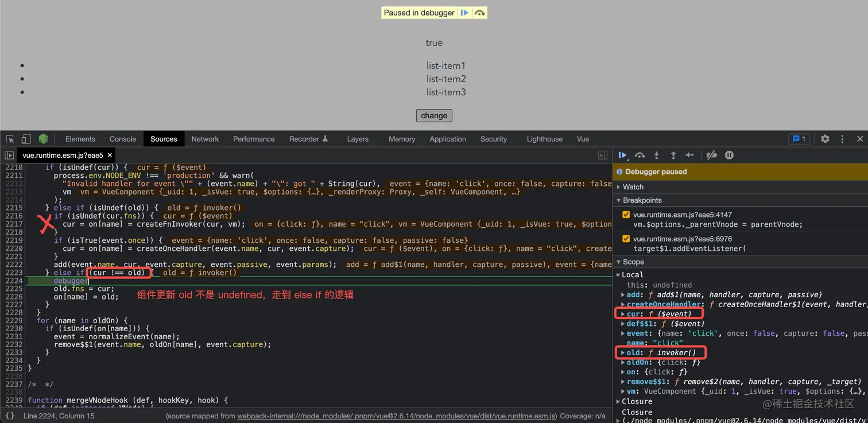The image size is (868, 423).
Task: Resume script execution in debugger toolbar
Action: (622, 155)
